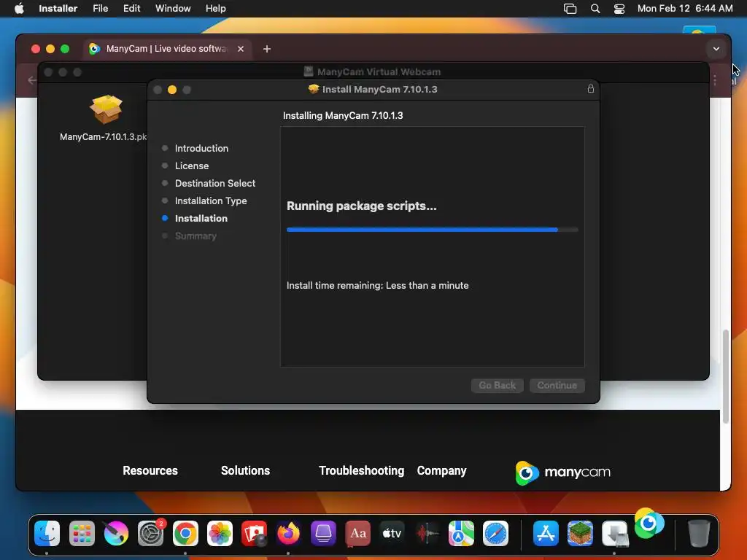The image size is (747, 560).
Task: Open Launchpad from the dock
Action: point(82,533)
